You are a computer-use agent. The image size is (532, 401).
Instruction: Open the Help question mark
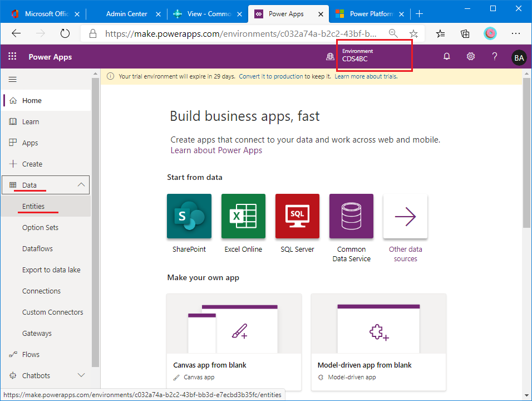495,56
